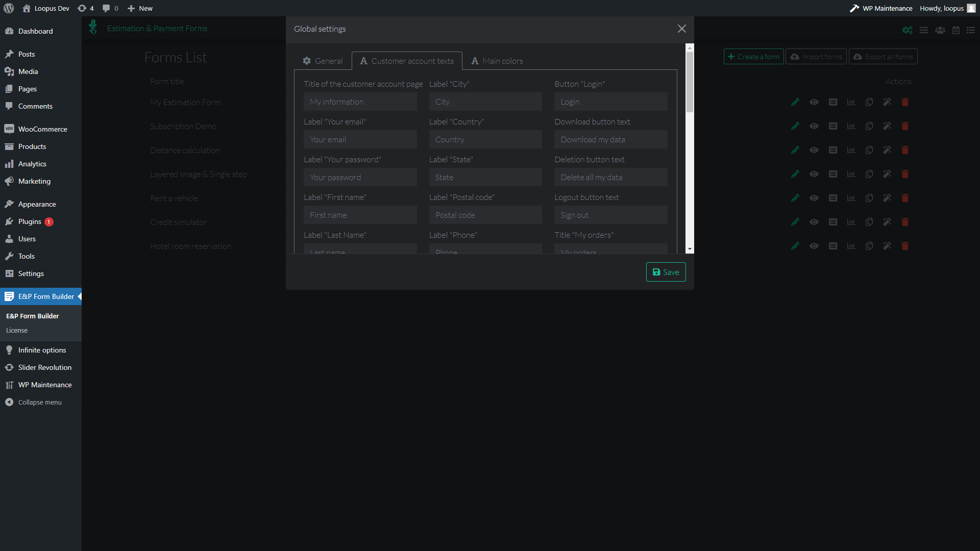The height and width of the screenshot is (551, 980).
Task: Click the "My information" title input field
Action: (x=360, y=102)
